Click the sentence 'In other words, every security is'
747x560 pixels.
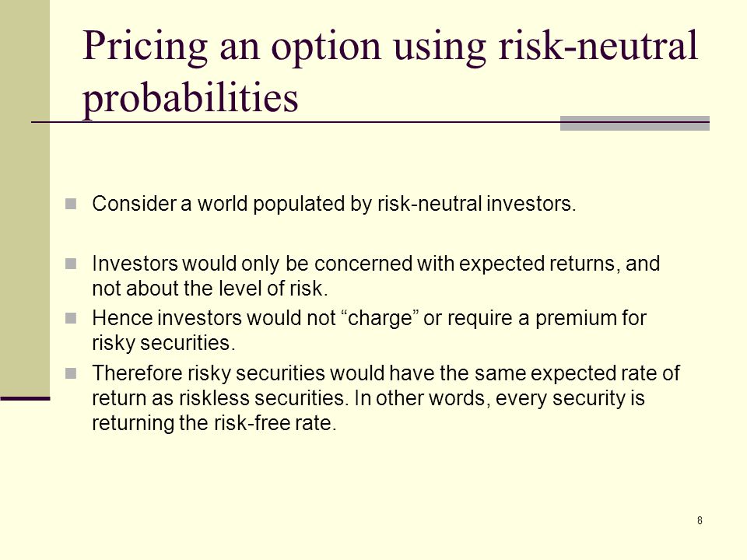(x=500, y=397)
